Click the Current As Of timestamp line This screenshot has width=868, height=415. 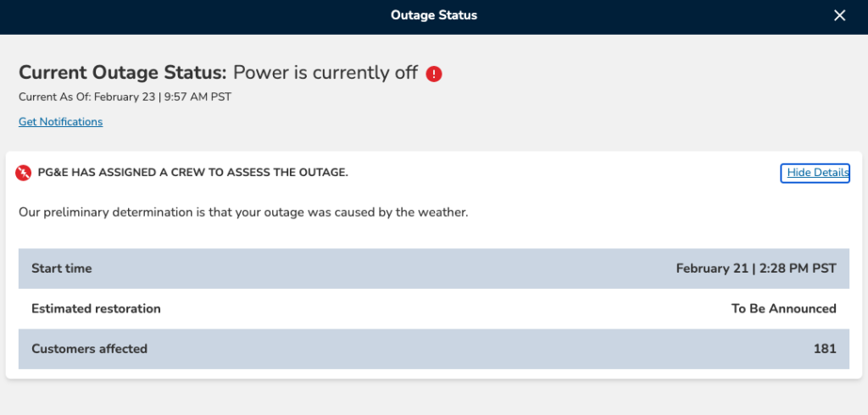pos(125,97)
